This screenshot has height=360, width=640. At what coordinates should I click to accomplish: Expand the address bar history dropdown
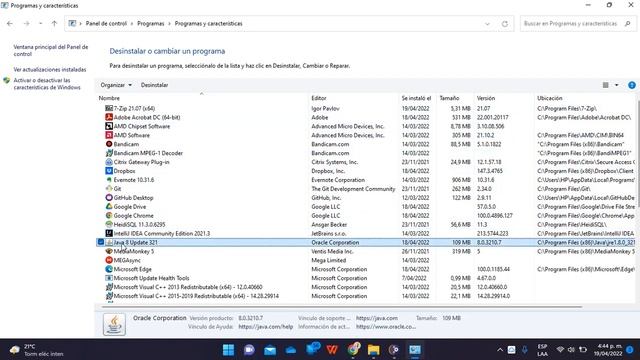[487, 24]
